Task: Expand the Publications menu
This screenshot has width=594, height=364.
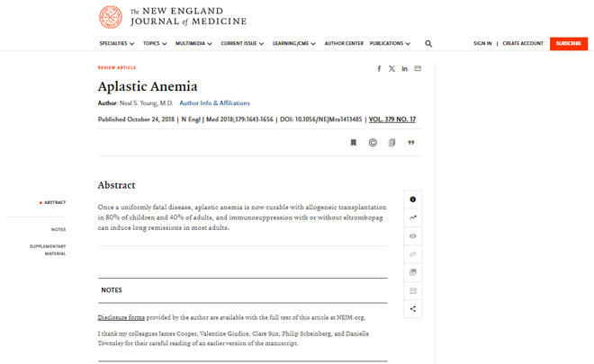Action: click(390, 43)
